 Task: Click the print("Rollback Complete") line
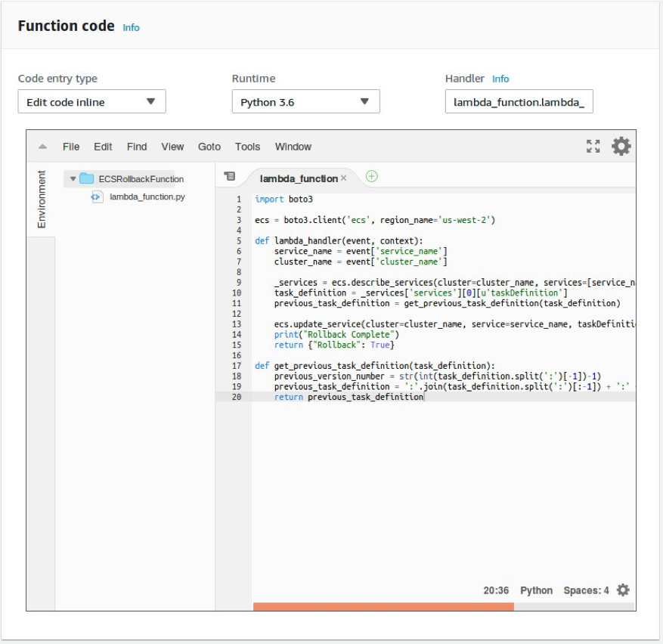pos(336,335)
